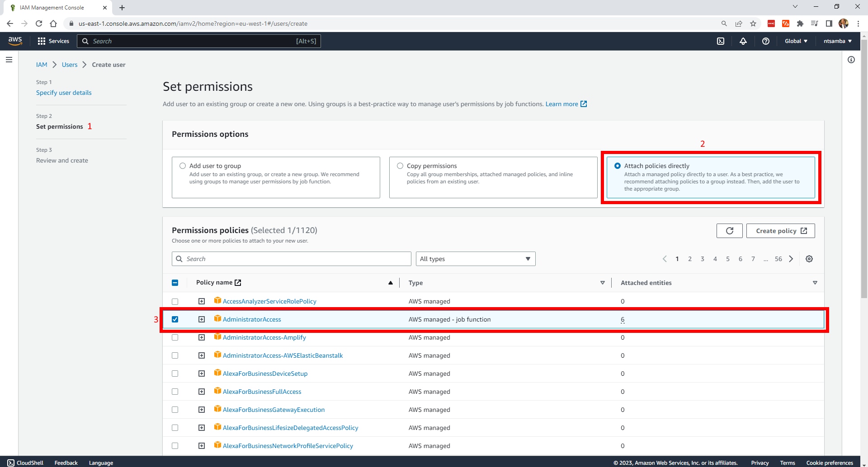Click the Create policy button
This screenshot has height=467, width=868.
(780, 231)
